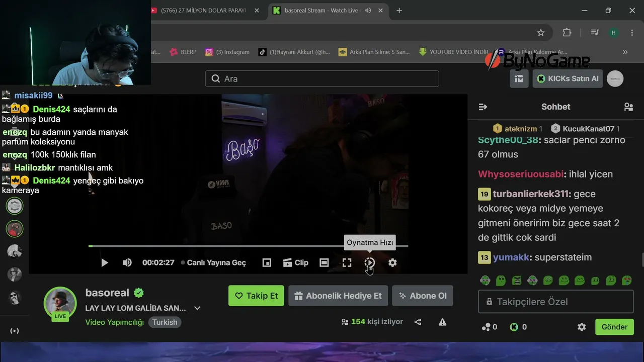Mute the basoreal Stream tab audio

(x=368, y=11)
